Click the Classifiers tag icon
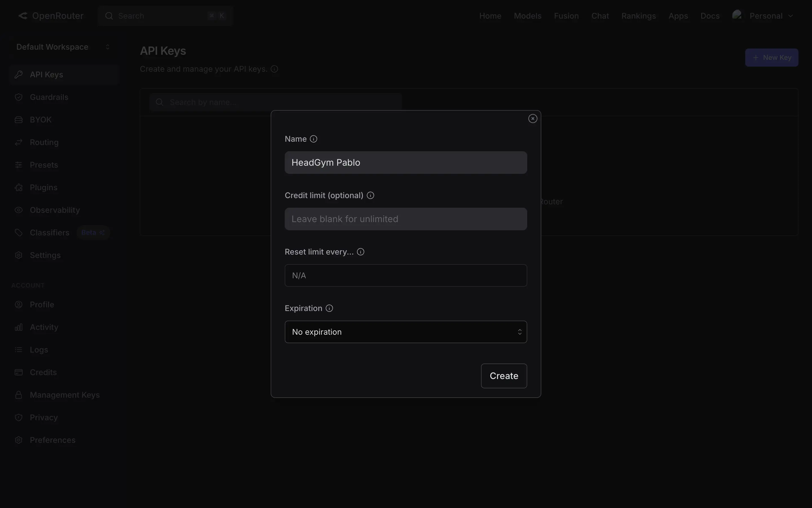The height and width of the screenshot is (508, 812). [x=19, y=233]
